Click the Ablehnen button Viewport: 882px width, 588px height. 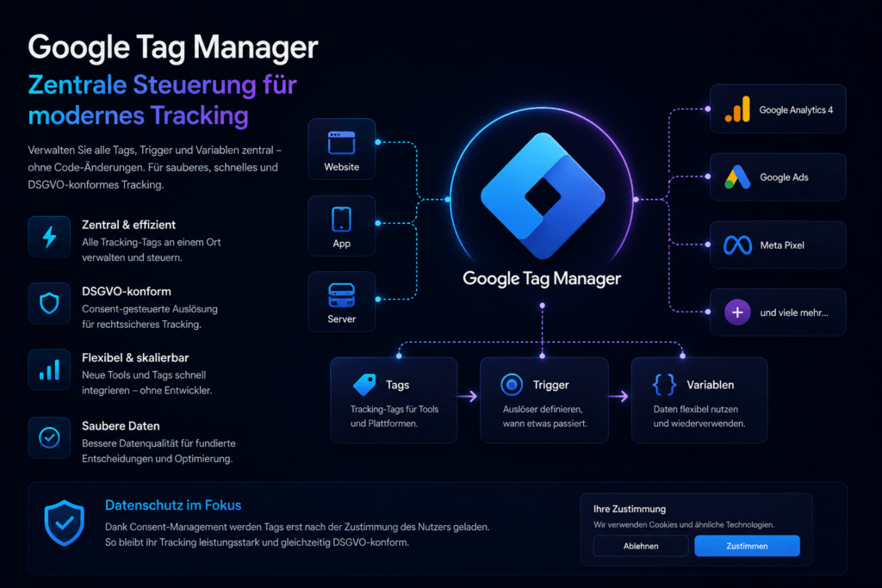pos(641,546)
